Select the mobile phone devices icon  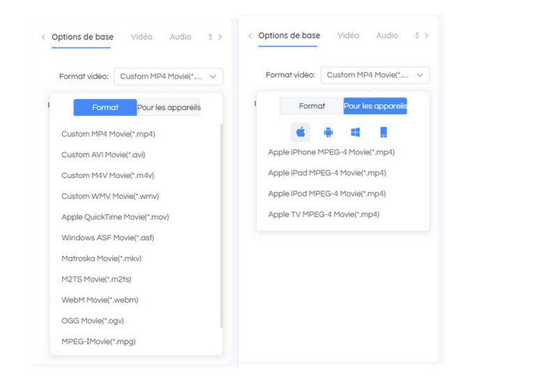pos(383,132)
